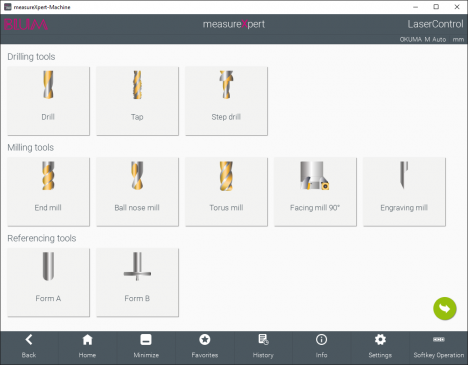
Task: Select the Drill tool tile
Action: tap(48, 101)
